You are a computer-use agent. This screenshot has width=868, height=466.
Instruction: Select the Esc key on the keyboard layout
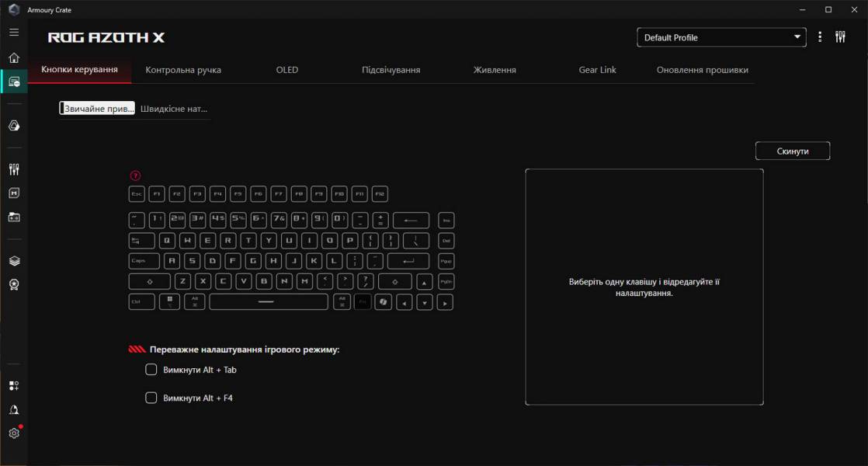[x=137, y=194]
